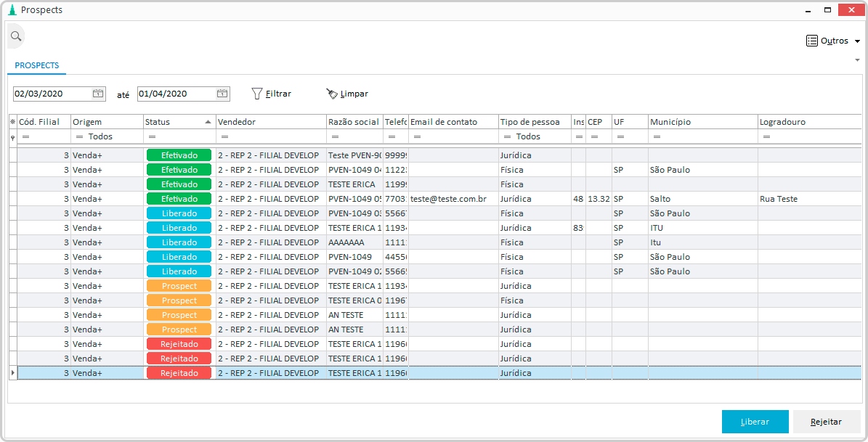The height and width of the screenshot is (442, 868).
Task: Select the AAAAAAA razão social cell
Action: point(355,242)
